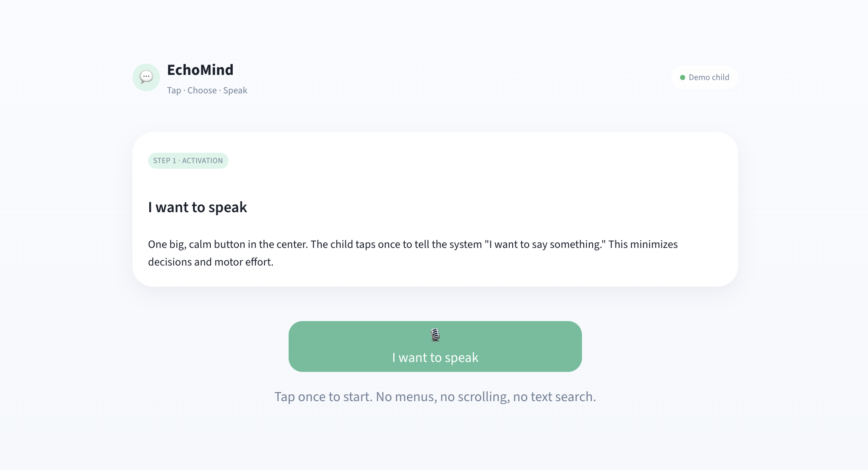Click "decisions and motor effort." line

coord(210,262)
